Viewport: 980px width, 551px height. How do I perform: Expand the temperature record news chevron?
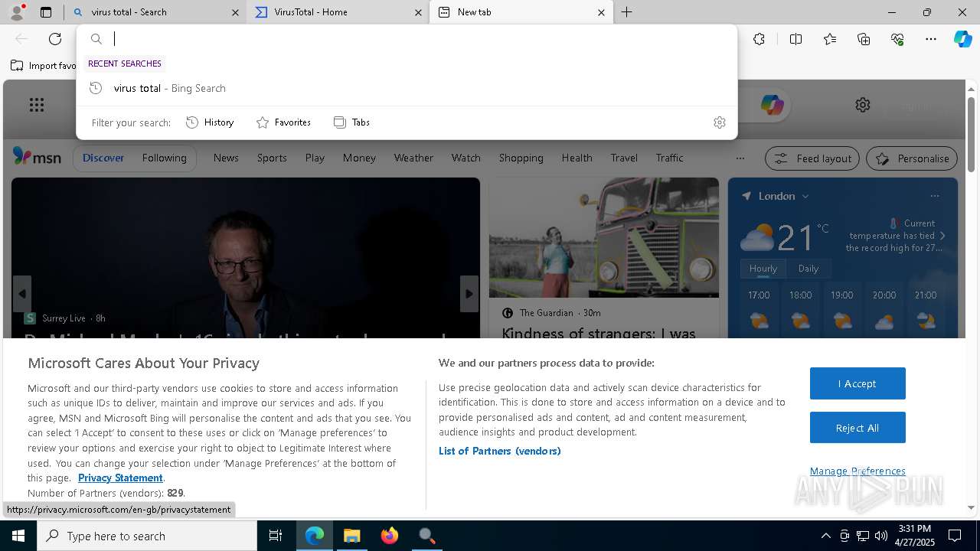(942, 236)
